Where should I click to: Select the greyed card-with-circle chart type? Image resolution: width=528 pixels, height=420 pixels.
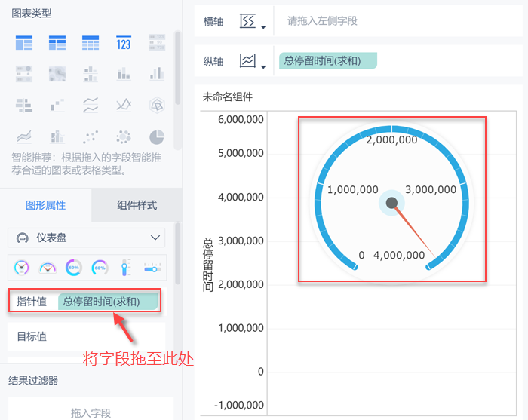coord(24,74)
